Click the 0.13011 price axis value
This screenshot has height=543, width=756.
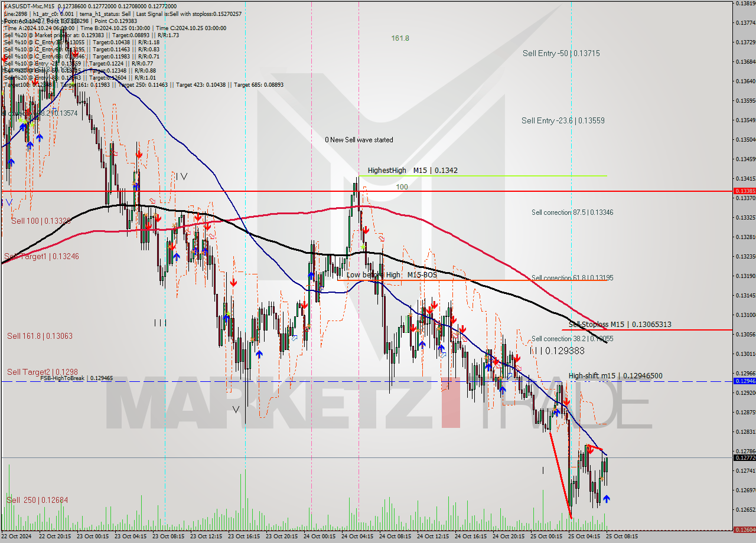click(x=745, y=354)
